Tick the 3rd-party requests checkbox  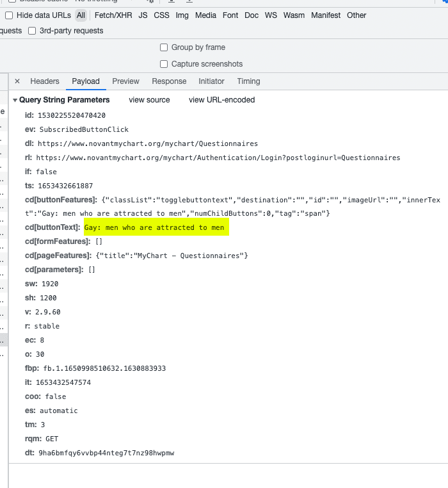click(32, 31)
